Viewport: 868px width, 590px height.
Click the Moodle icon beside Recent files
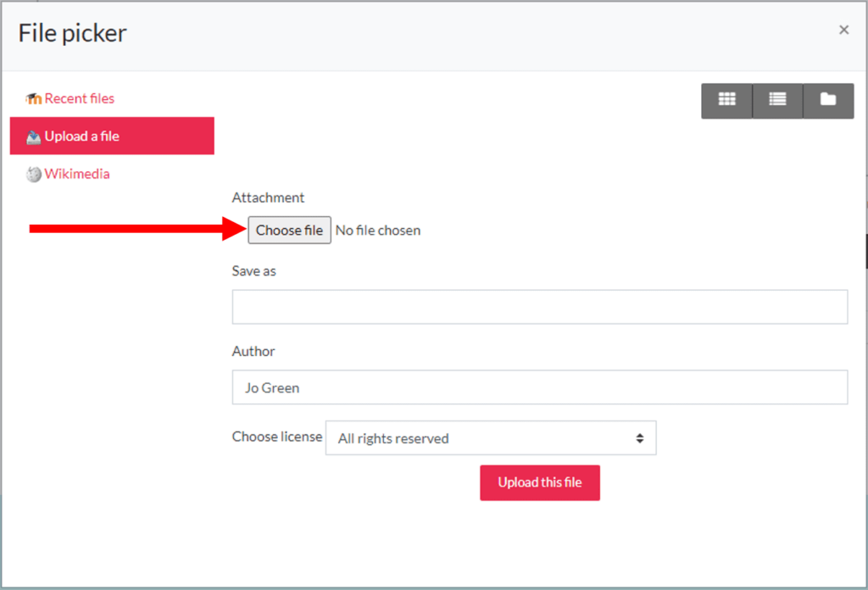(x=34, y=99)
